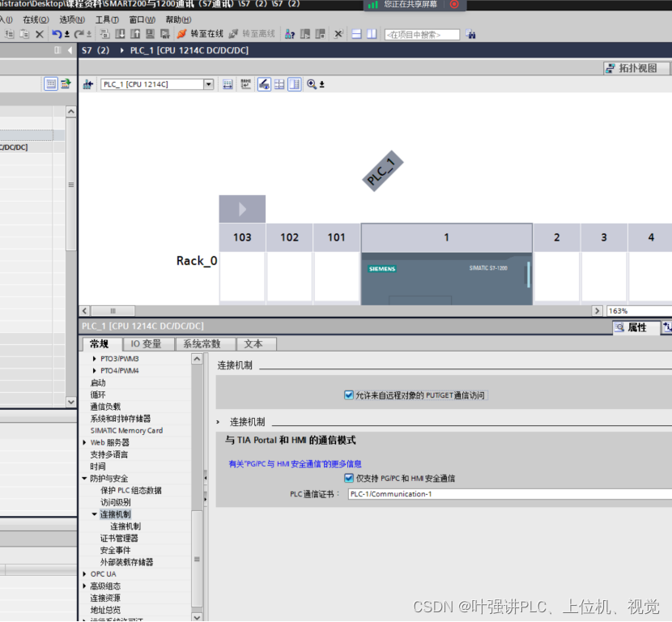Click the Start runtime icon

[x=165, y=34]
